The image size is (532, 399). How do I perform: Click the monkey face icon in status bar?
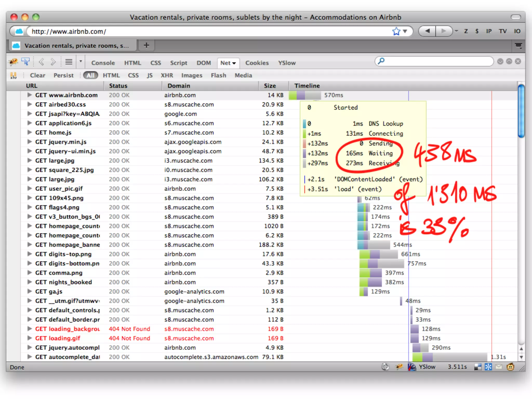pos(510,367)
